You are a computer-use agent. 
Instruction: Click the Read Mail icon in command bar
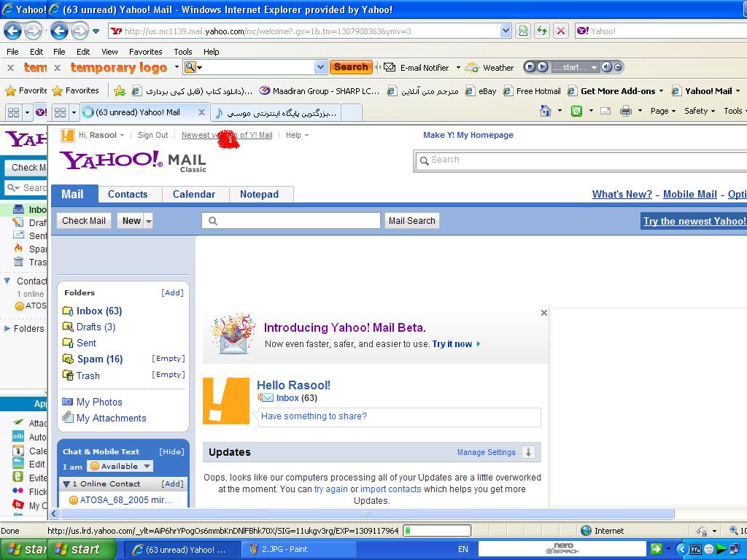click(x=605, y=112)
